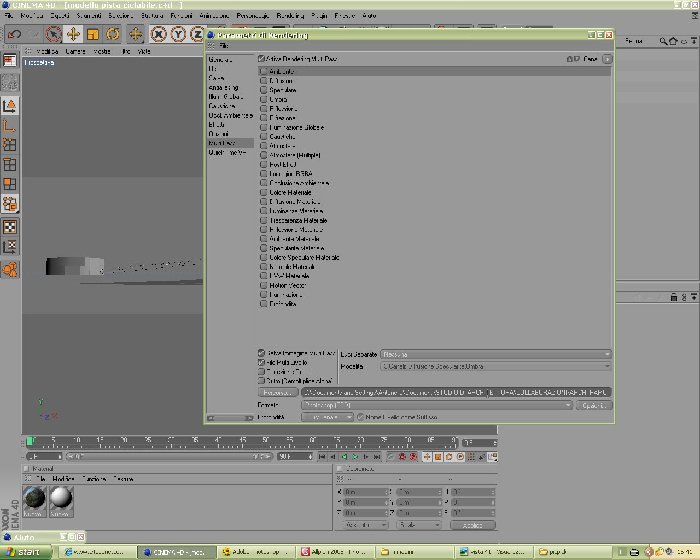700x560 pixels.
Task: Click the orange figures icon in left sidebar
Action: pyautogui.click(x=9, y=269)
